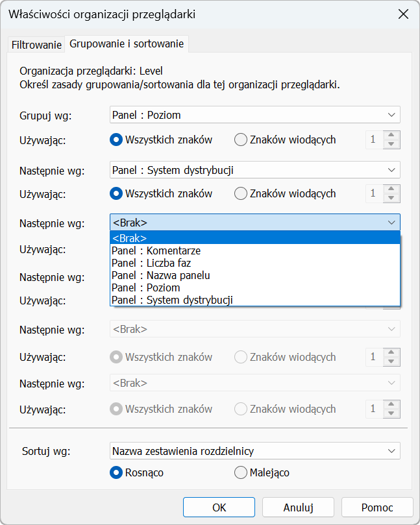Open help with the Pomoc button
The height and width of the screenshot is (525, 420).
pos(377,507)
